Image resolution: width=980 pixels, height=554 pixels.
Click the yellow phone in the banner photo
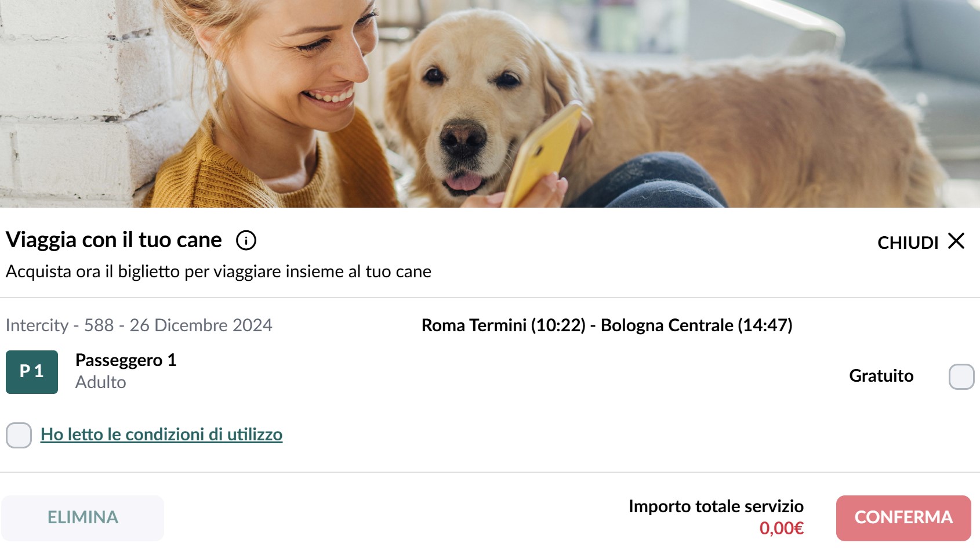pos(542,154)
